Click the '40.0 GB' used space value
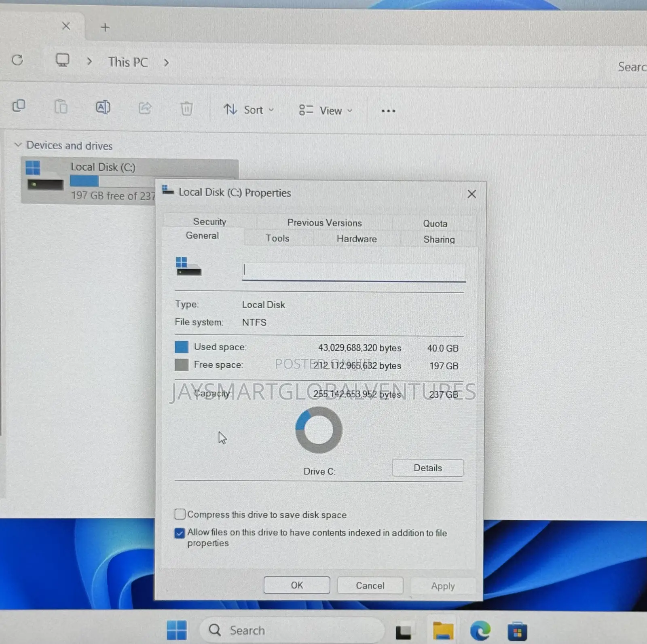647x644 pixels. 443,348
